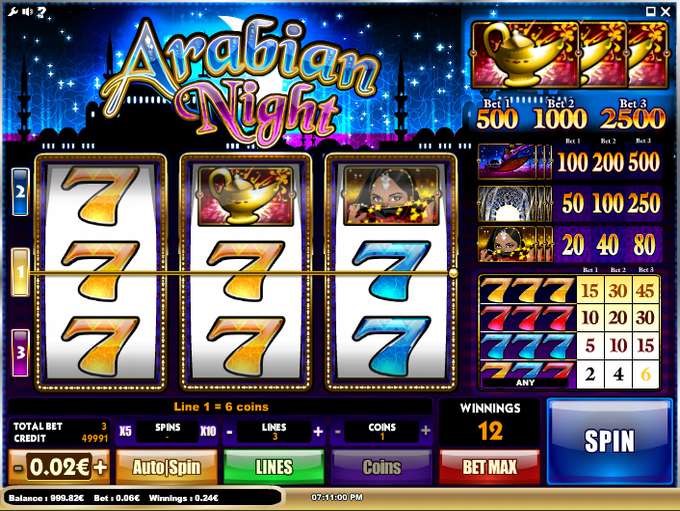Select payline 2 indicator
The image size is (680, 511).
coord(20,192)
